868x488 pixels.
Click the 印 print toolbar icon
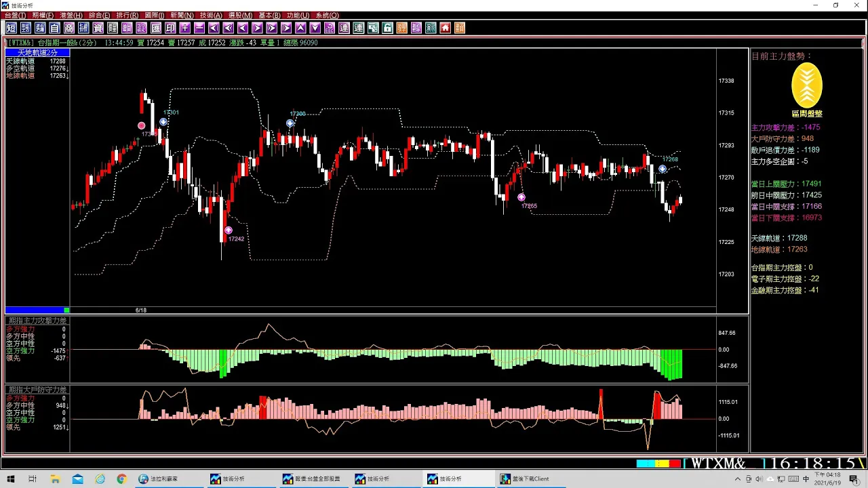point(170,28)
